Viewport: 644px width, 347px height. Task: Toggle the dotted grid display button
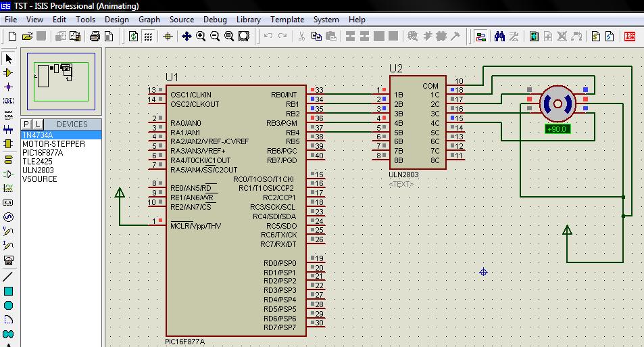tap(148, 36)
